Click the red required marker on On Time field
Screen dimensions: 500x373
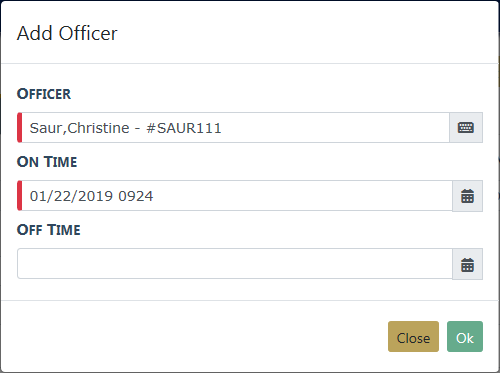20,196
